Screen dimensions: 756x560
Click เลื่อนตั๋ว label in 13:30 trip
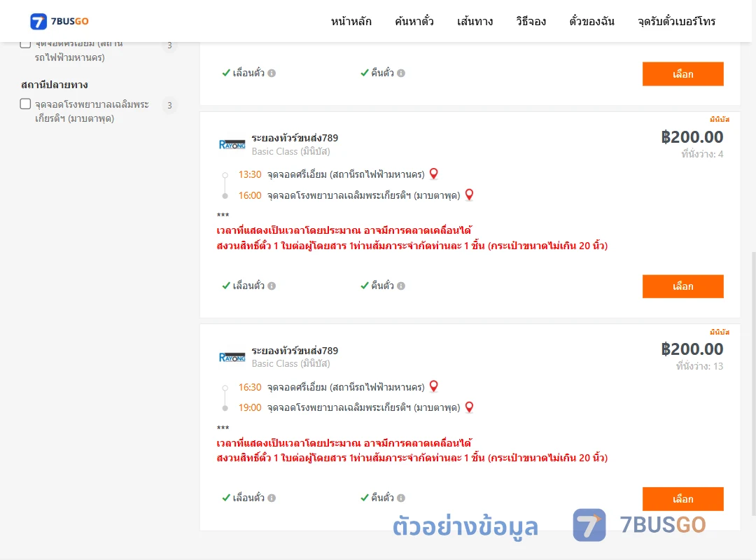[248, 286]
